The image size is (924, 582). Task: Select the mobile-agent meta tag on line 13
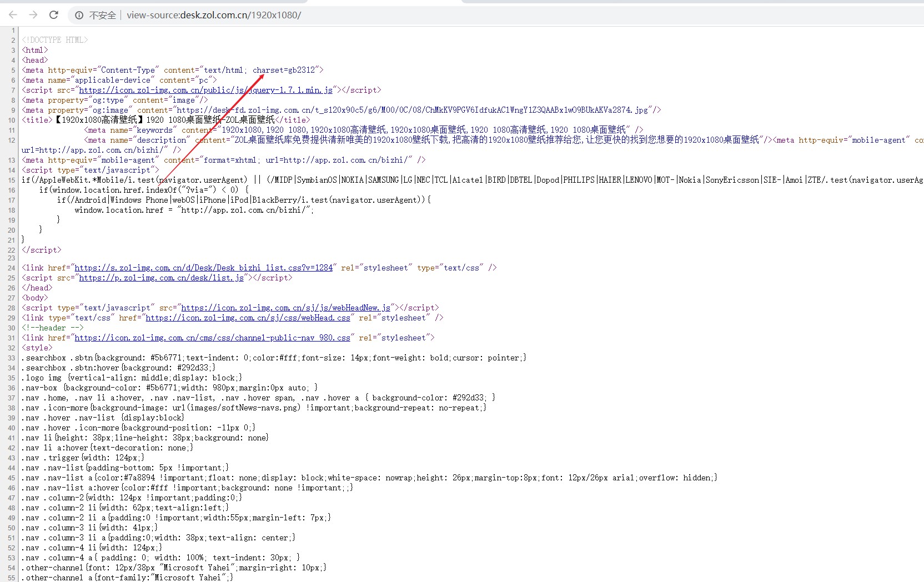[x=224, y=160]
